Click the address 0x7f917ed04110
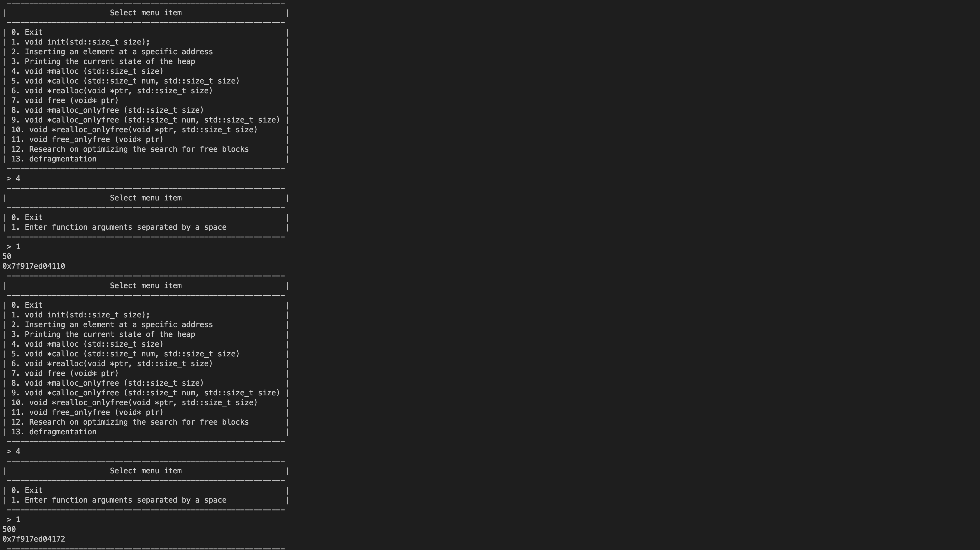The width and height of the screenshot is (980, 550). 34,267
